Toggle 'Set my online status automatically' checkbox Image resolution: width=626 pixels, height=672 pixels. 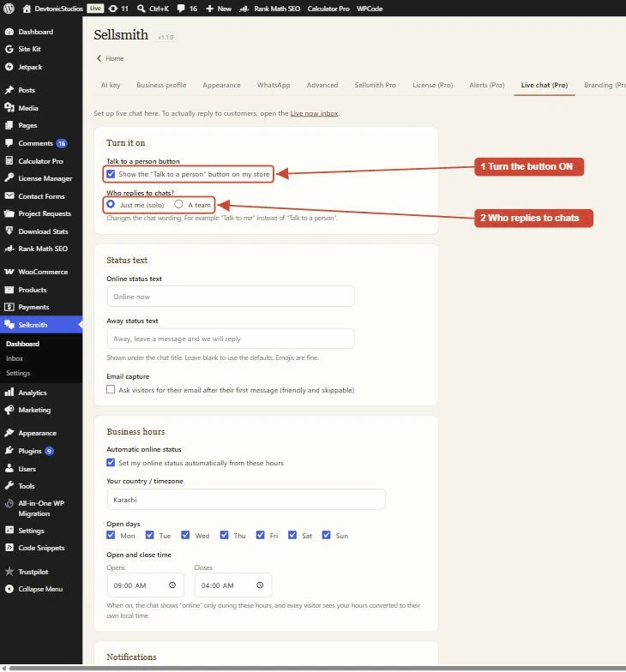tap(111, 463)
